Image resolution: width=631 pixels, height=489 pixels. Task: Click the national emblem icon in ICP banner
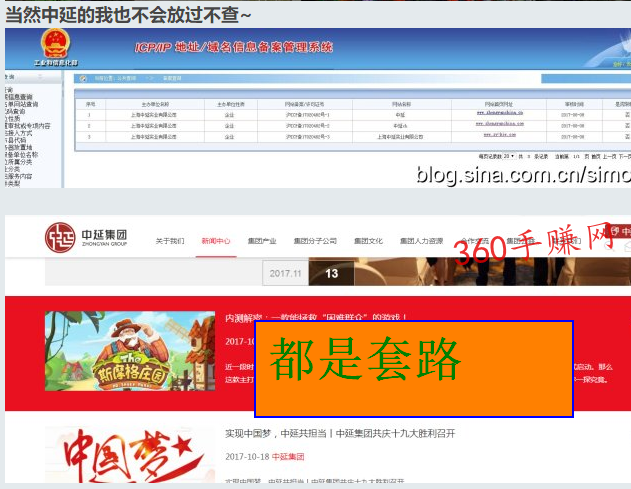pyautogui.click(x=56, y=43)
